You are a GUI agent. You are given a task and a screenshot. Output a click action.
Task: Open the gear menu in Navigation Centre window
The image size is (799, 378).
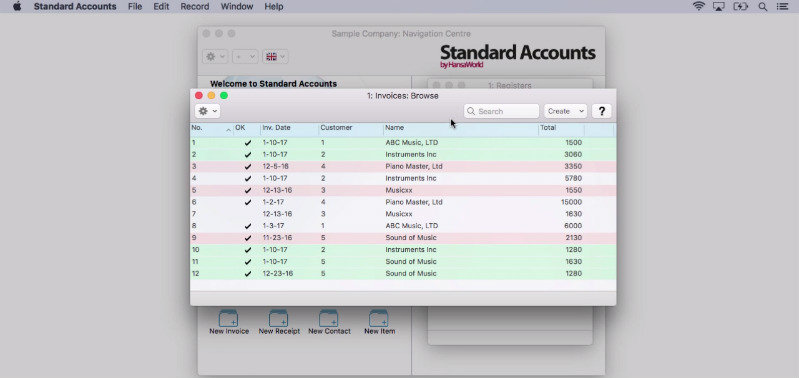(x=215, y=57)
